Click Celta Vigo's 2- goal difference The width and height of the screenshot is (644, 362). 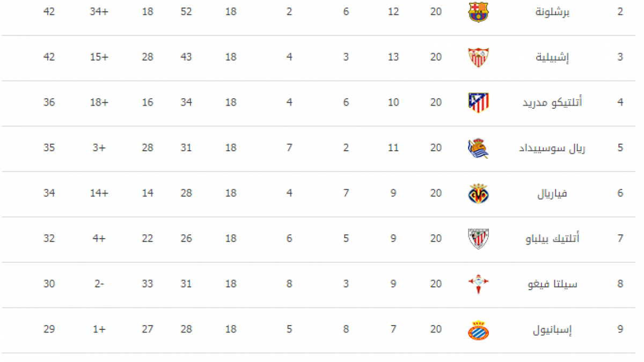coord(99,284)
